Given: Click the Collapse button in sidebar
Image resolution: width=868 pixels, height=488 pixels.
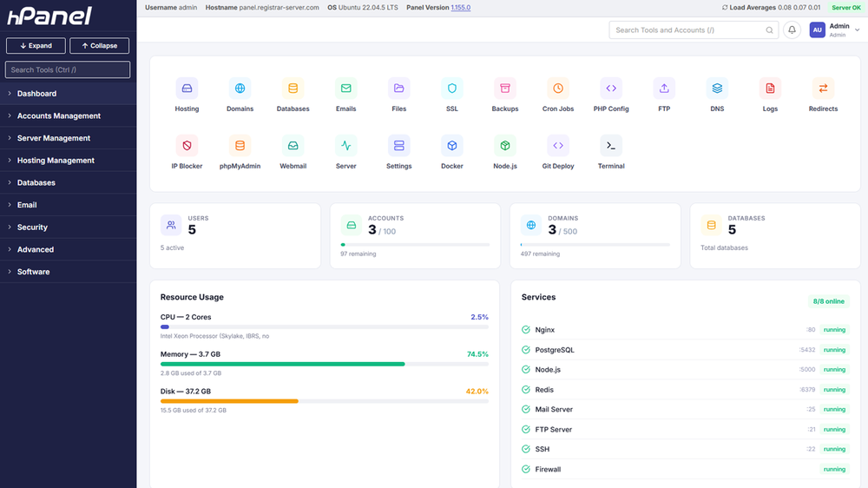Looking at the screenshot, I should pyautogui.click(x=99, y=45).
